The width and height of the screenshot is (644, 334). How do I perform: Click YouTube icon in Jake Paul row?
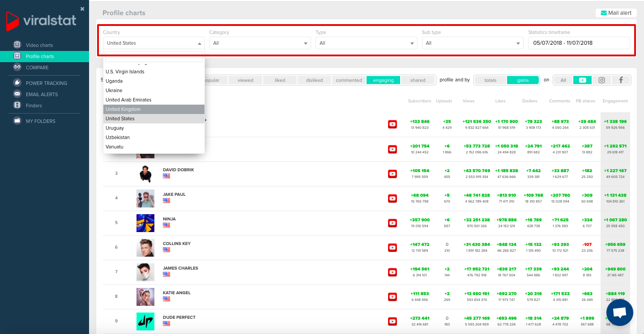[392, 198]
